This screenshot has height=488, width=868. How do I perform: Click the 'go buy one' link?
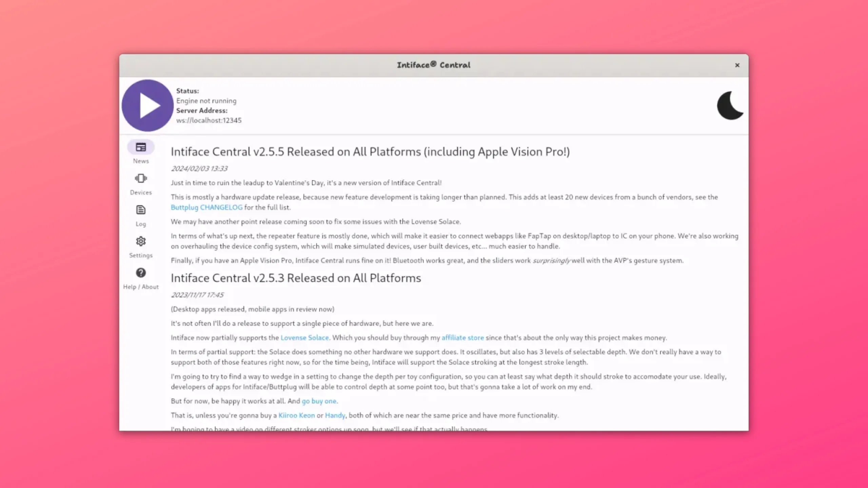tap(319, 401)
